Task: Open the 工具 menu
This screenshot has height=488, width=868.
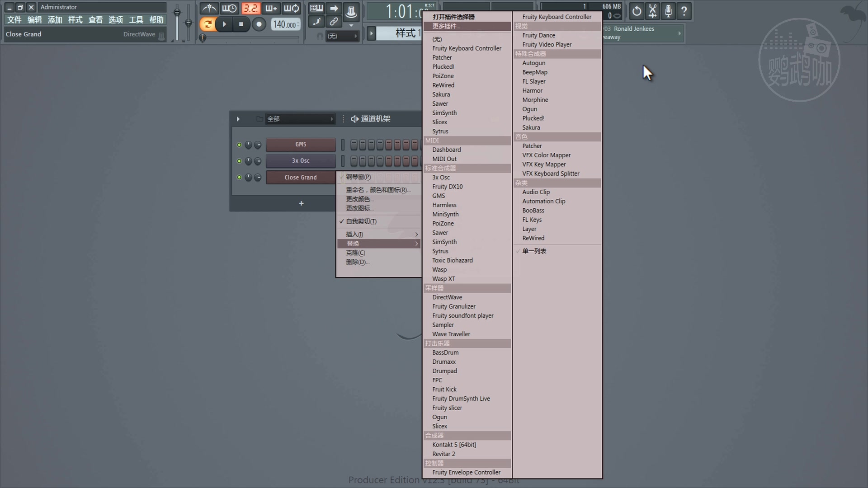Action: tap(136, 20)
